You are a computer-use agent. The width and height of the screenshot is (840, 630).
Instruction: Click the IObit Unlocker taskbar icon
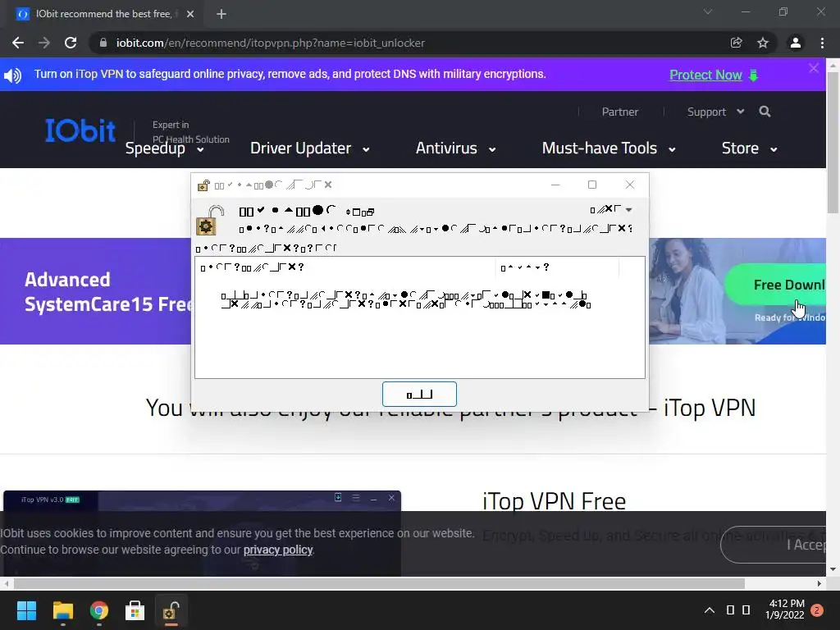[171, 610]
